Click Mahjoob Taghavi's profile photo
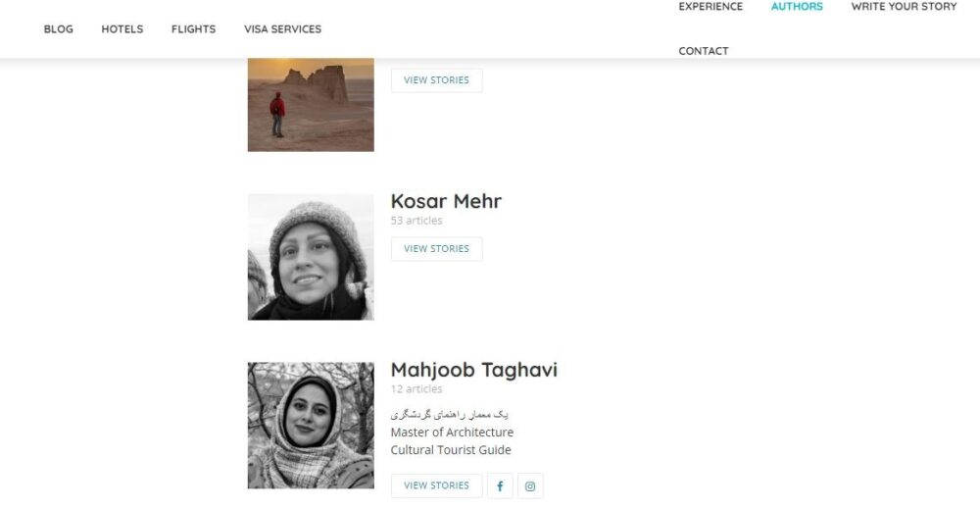The height and width of the screenshot is (509, 980). (311, 426)
